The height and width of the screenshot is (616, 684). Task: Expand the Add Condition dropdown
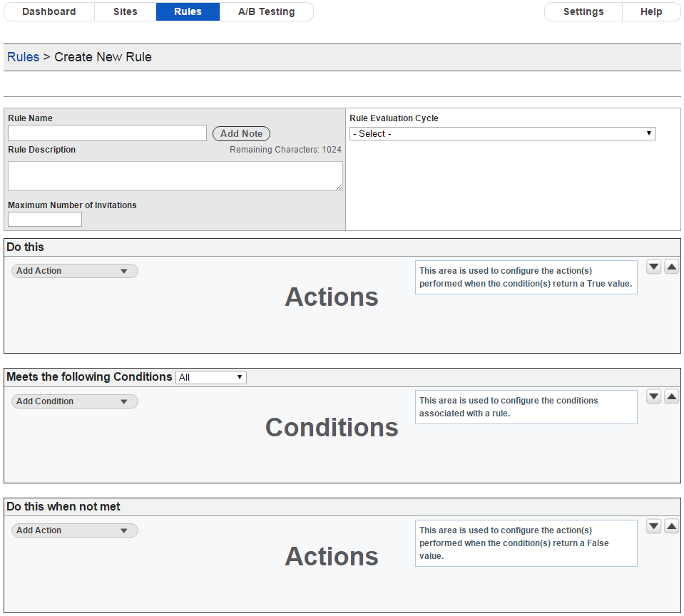point(75,401)
